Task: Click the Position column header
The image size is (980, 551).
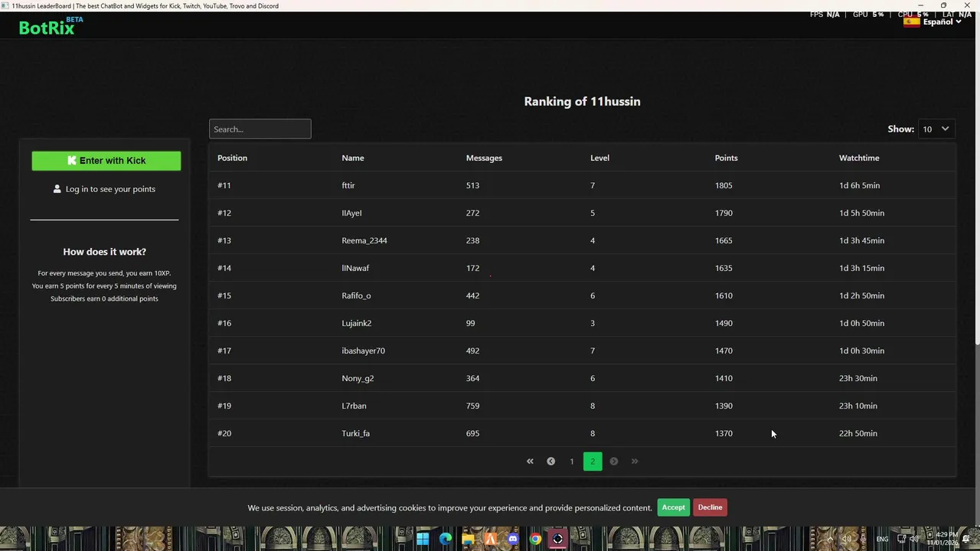Action: click(x=232, y=158)
